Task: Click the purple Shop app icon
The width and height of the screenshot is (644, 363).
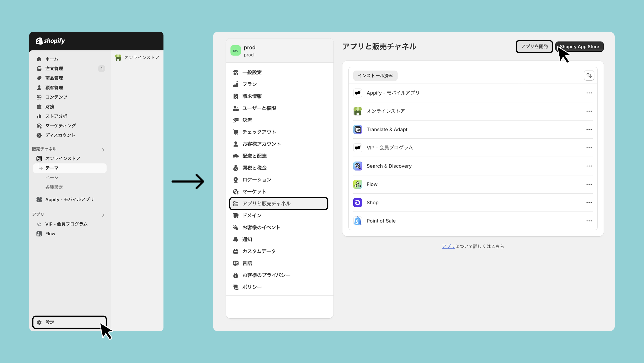Action: click(358, 202)
